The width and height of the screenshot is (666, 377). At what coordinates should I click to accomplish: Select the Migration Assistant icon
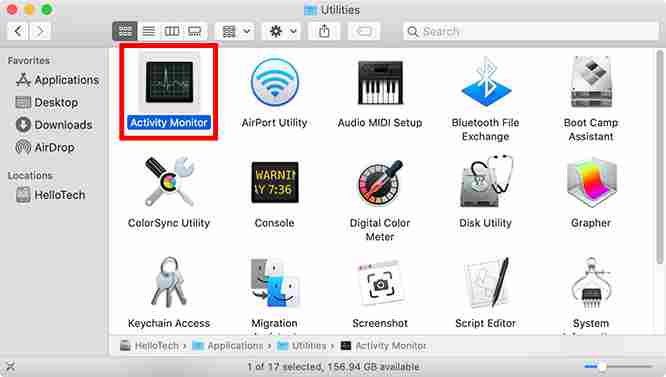pyautogui.click(x=274, y=282)
